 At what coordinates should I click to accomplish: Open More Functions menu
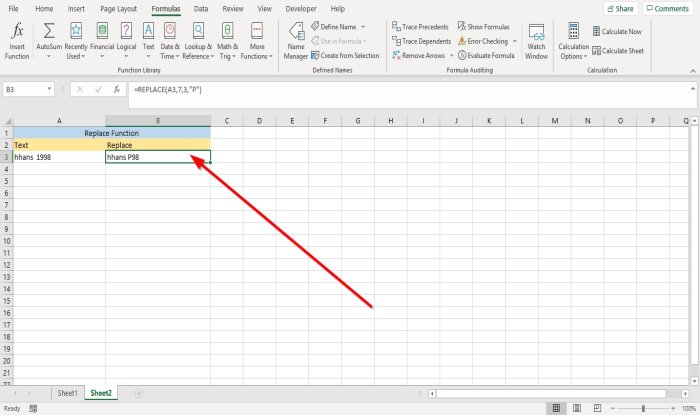coord(257,41)
